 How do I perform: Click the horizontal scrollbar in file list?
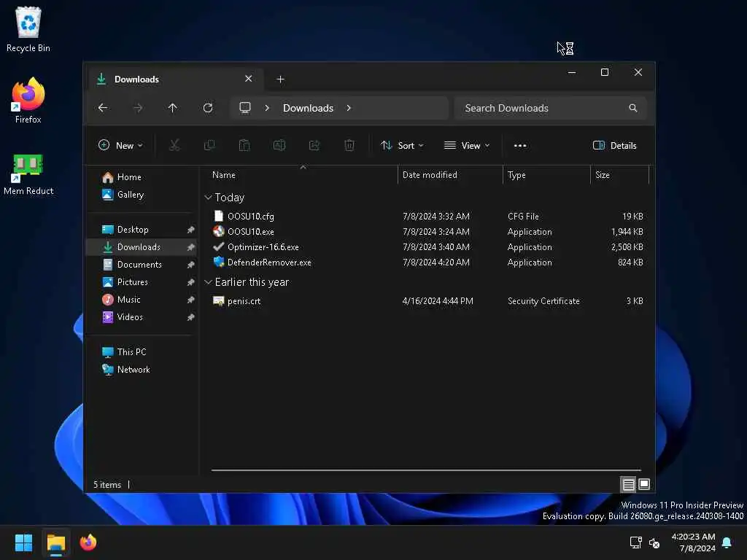(x=426, y=470)
